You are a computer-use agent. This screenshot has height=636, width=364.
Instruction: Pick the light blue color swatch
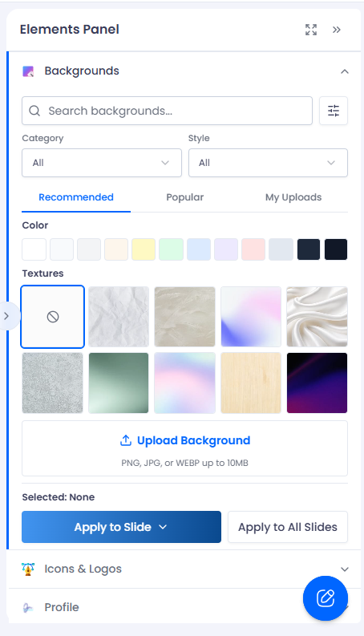tap(199, 249)
